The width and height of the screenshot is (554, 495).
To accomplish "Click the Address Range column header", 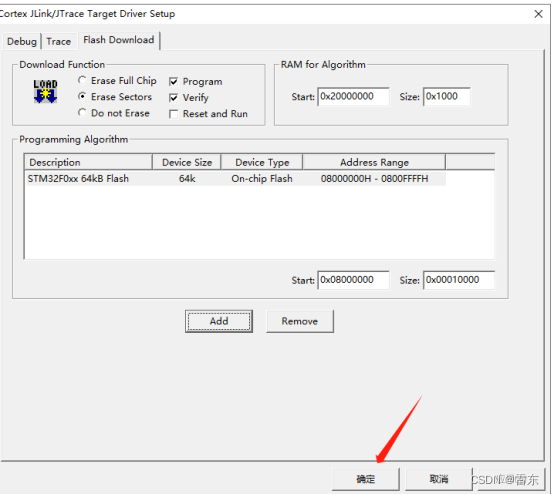I will [x=374, y=162].
